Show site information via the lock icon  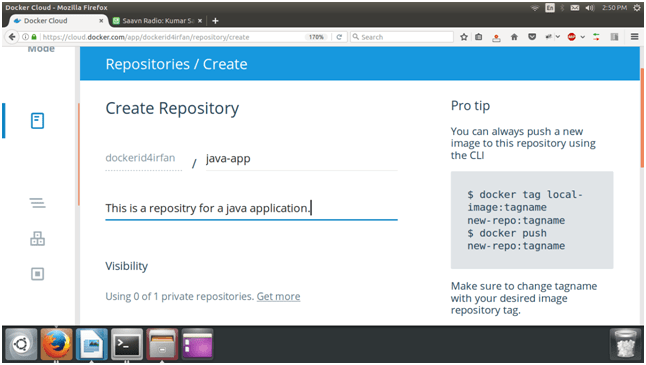(x=34, y=37)
